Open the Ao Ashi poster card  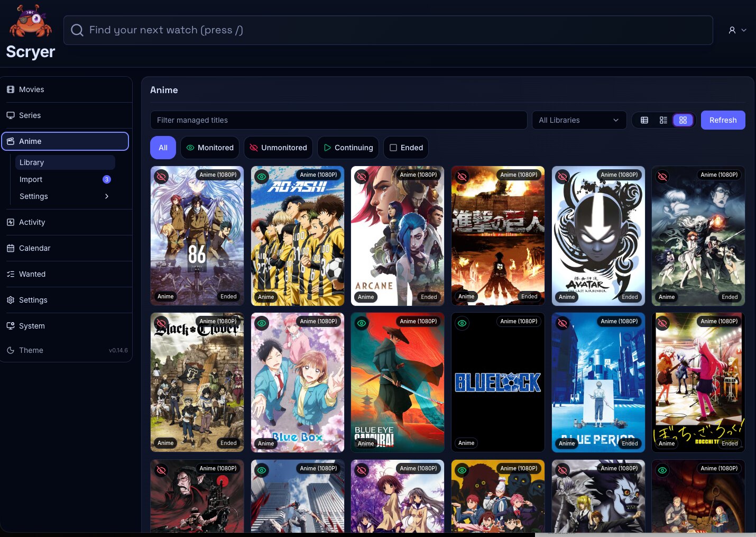click(298, 236)
